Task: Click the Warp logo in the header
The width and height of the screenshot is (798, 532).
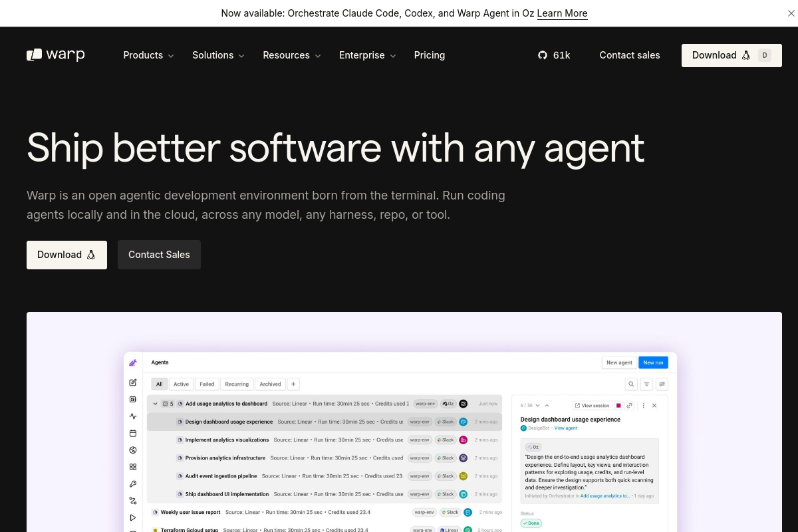Action: click(x=56, y=55)
